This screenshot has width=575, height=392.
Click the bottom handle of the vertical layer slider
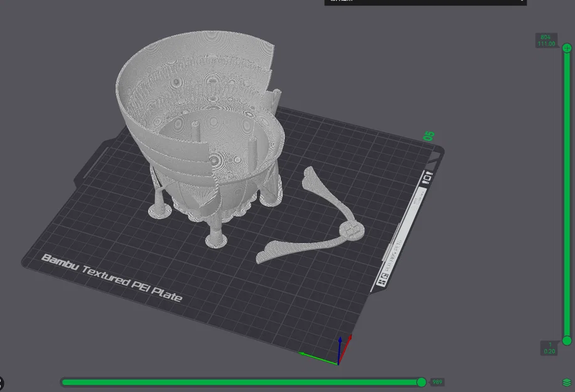tap(567, 341)
